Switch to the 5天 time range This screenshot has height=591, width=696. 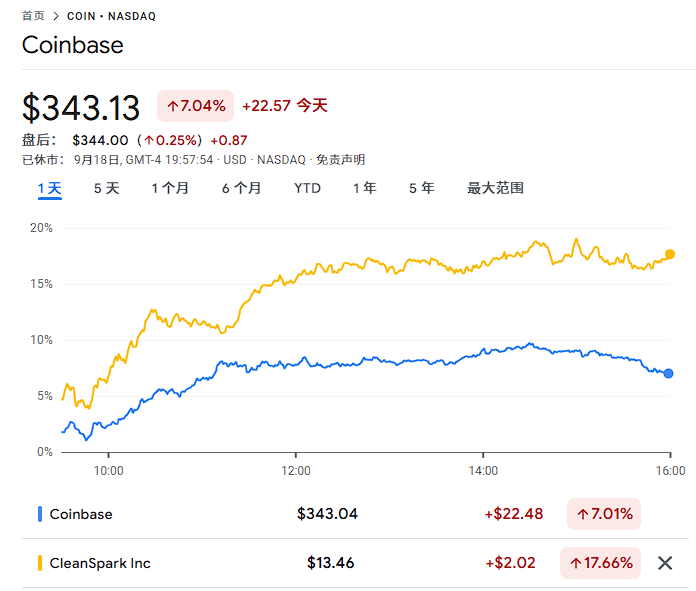click(106, 188)
